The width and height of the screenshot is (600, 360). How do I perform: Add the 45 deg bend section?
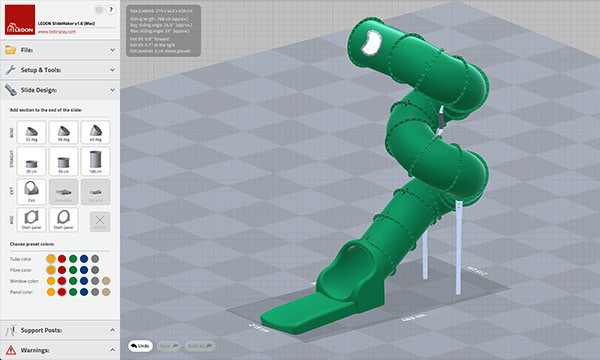point(96,132)
